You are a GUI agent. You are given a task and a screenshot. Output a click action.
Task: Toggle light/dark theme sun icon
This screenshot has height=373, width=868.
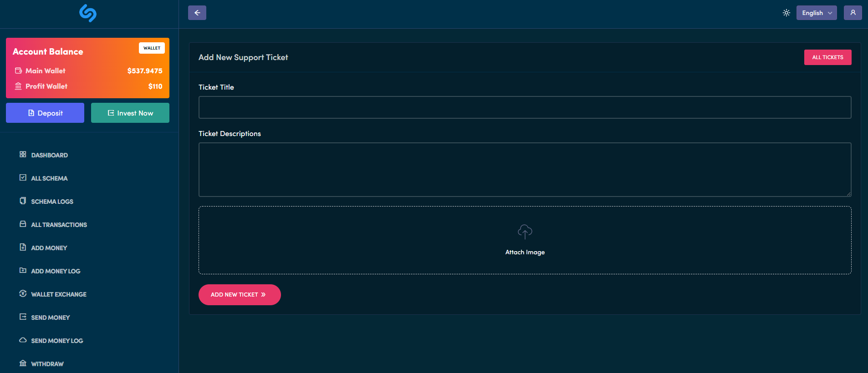[786, 13]
